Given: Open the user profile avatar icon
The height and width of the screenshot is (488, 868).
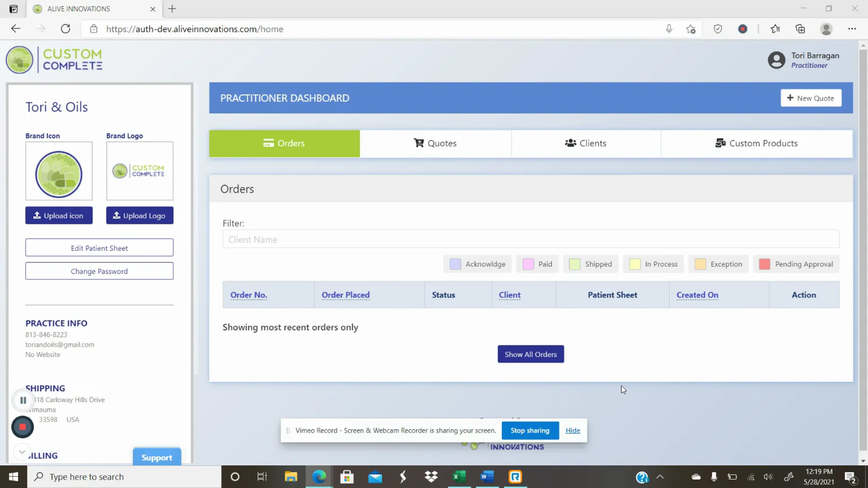Looking at the screenshot, I should click(776, 60).
